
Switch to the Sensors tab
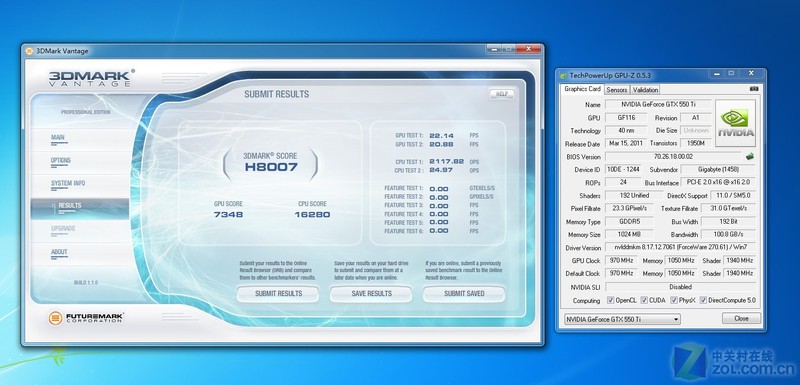(616, 90)
